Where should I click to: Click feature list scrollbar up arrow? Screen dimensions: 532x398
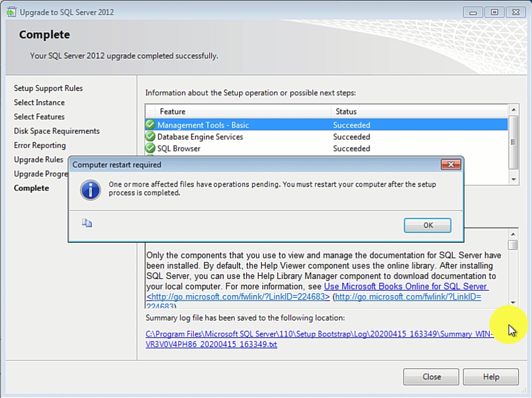514,110
